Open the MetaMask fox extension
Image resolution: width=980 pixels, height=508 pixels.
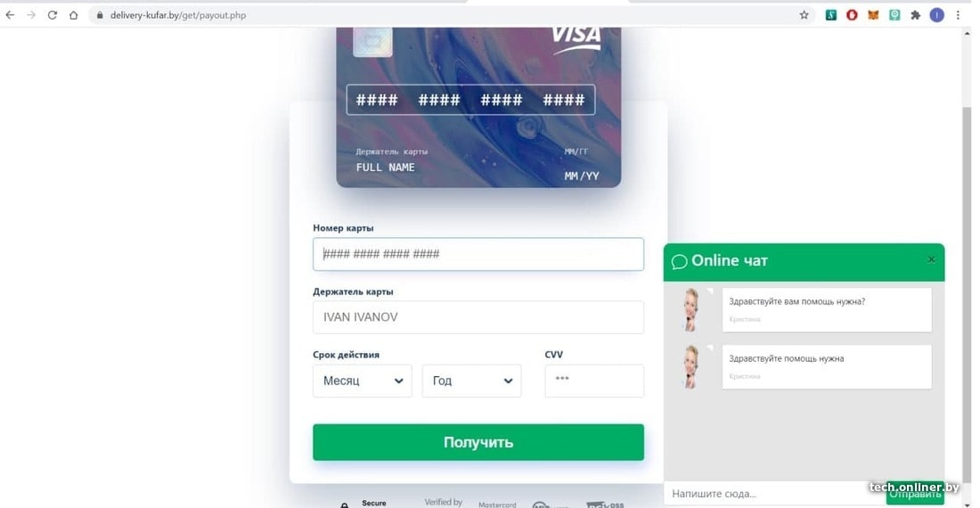coord(873,15)
